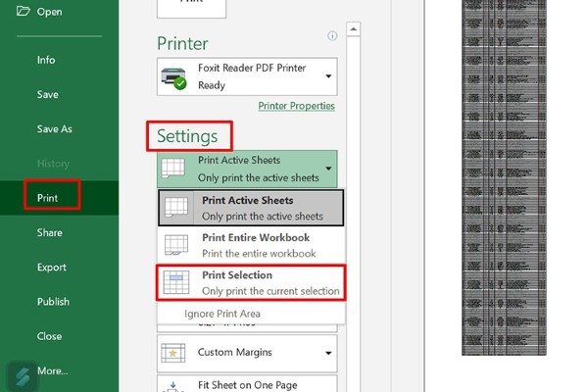
Task: Click the Print Selection icon
Action: [177, 282]
